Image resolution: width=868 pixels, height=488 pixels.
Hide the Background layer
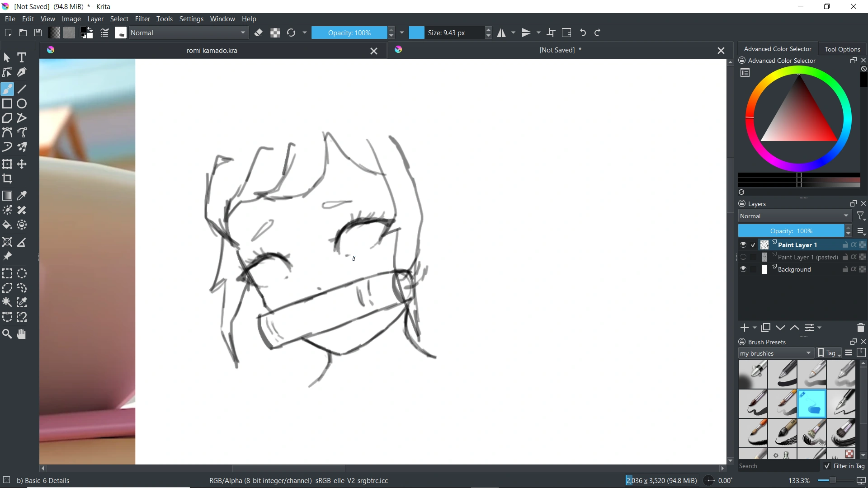pos(743,269)
